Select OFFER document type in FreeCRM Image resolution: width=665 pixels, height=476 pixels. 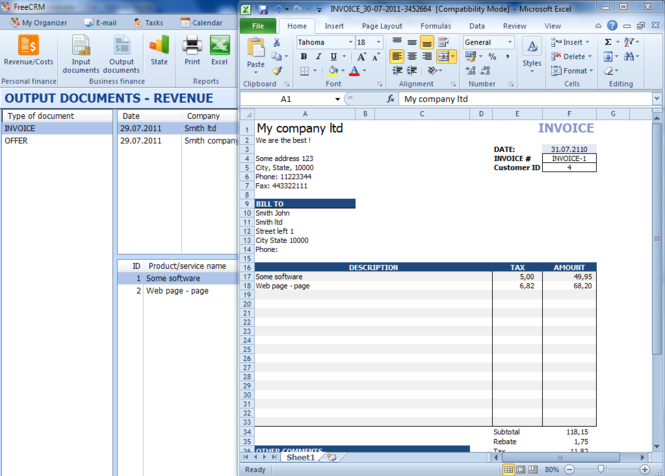[57, 141]
